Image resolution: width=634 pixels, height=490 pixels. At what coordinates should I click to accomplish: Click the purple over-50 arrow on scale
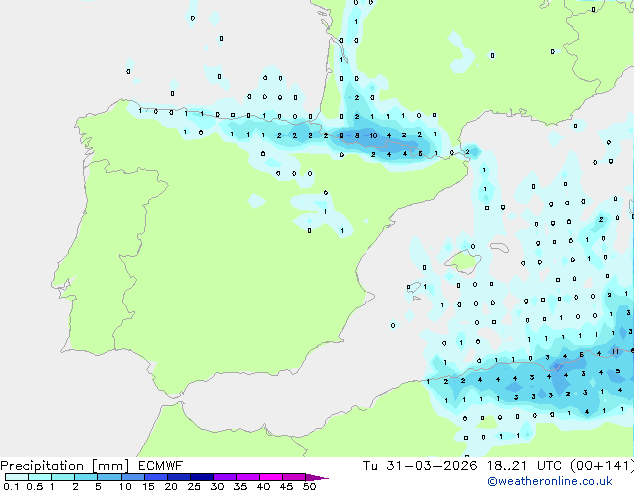317,477
